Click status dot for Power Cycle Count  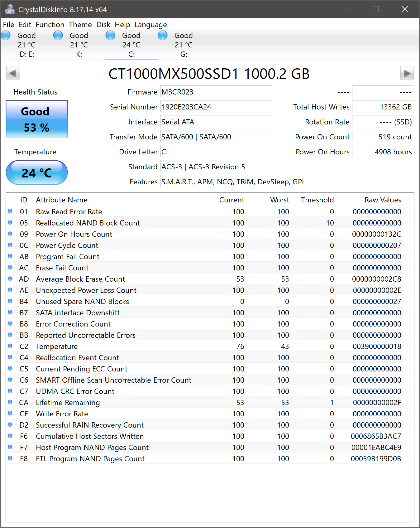10,245
